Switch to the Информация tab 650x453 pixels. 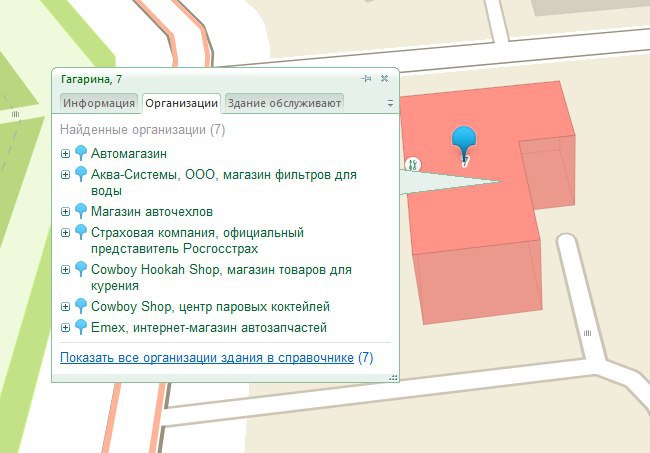coord(99,103)
